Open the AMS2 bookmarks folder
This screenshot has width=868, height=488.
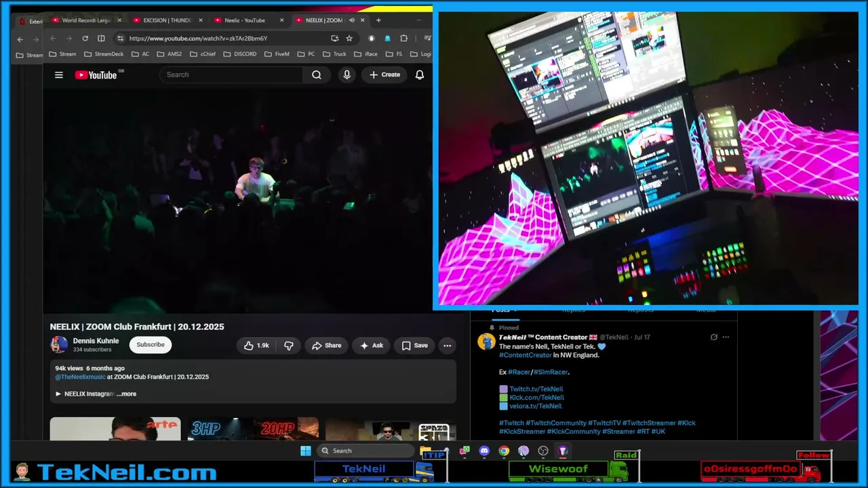pos(169,54)
